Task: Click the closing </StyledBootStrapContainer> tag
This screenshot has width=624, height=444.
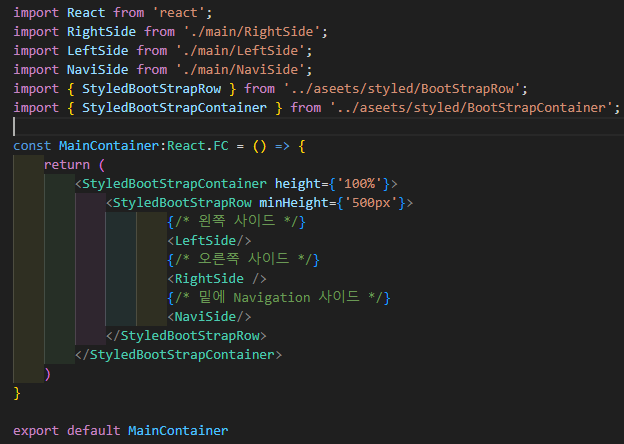Action: pos(179,355)
